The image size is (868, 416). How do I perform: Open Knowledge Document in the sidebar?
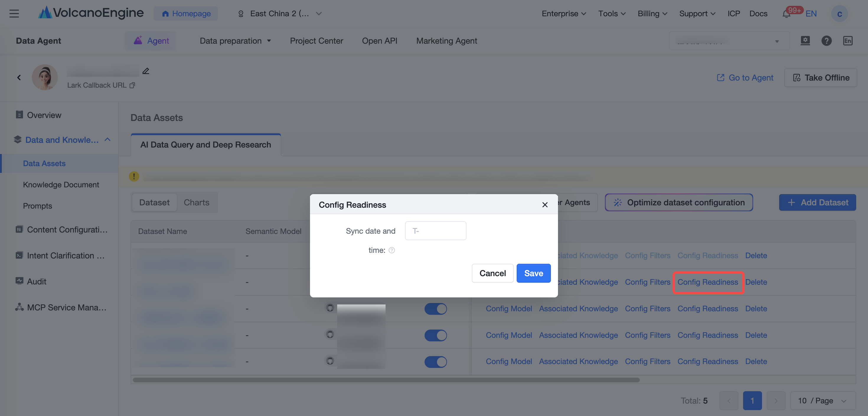tap(61, 185)
